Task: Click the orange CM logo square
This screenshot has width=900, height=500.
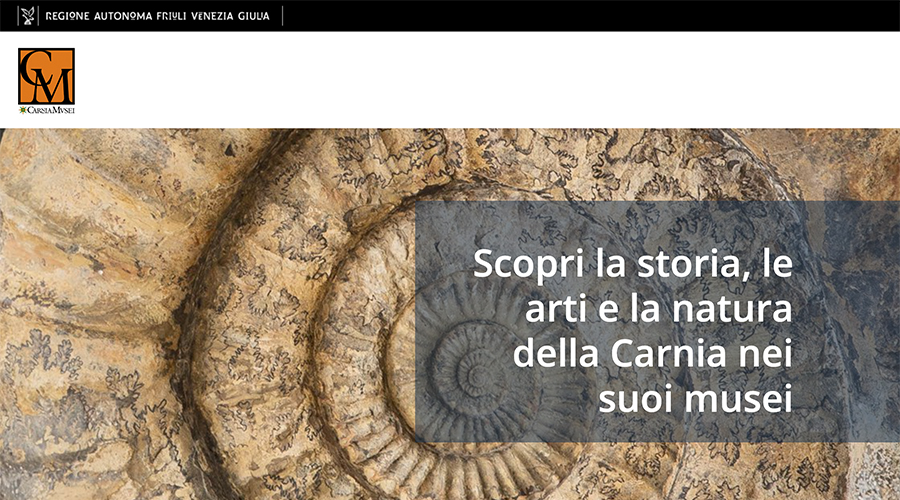Action: tap(46, 76)
